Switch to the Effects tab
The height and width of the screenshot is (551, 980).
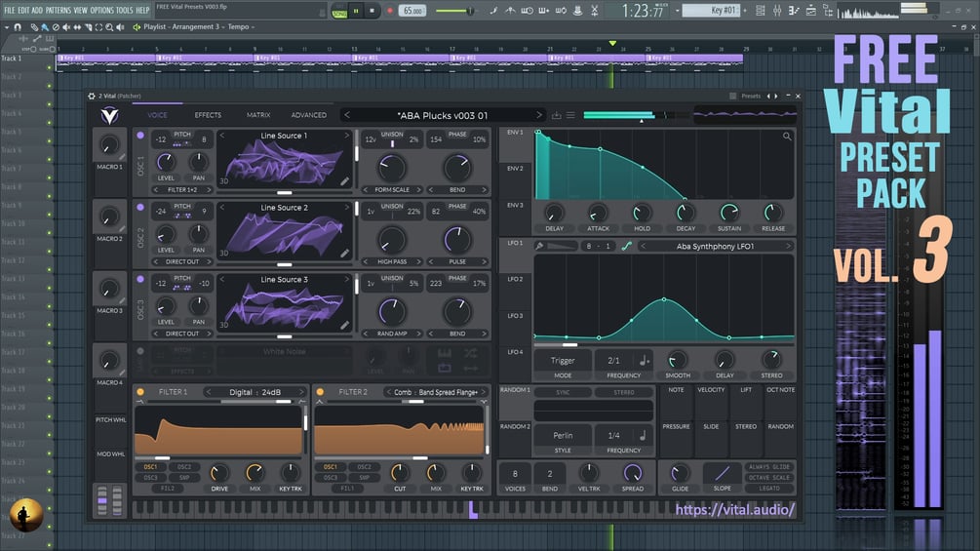[208, 115]
